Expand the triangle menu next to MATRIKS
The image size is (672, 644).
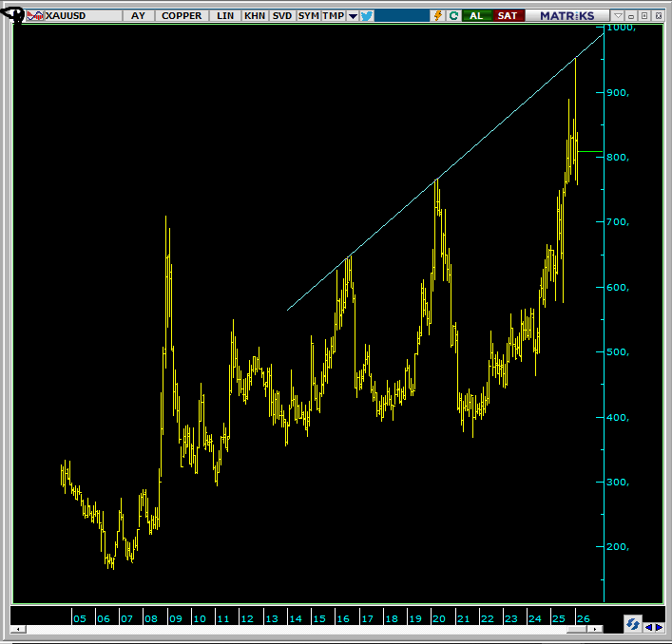(x=619, y=16)
